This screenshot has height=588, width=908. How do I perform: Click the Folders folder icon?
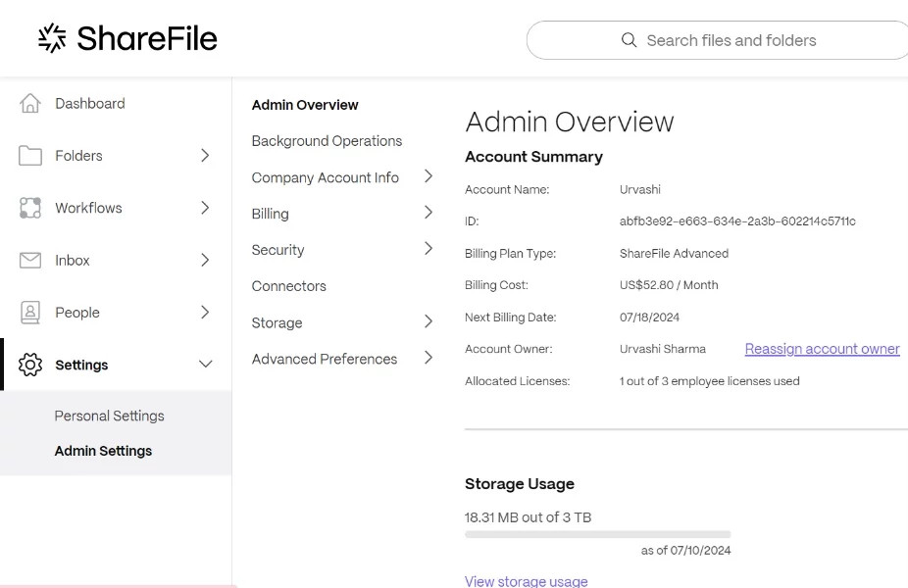click(30, 156)
